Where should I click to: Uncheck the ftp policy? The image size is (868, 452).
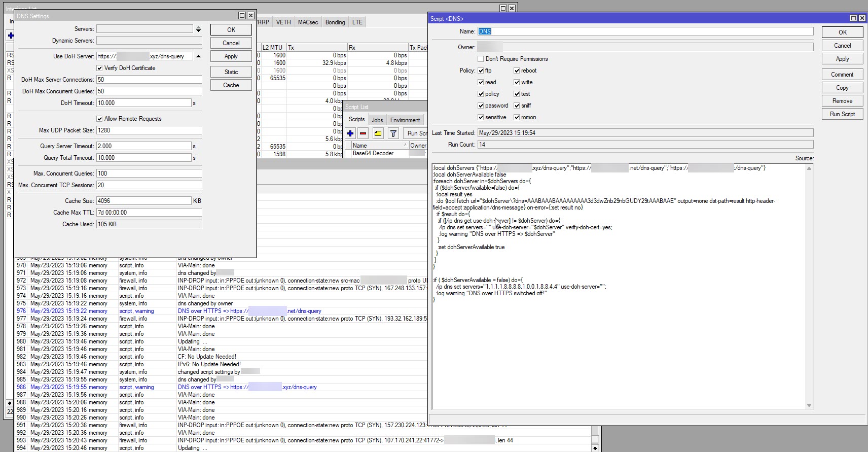(481, 71)
